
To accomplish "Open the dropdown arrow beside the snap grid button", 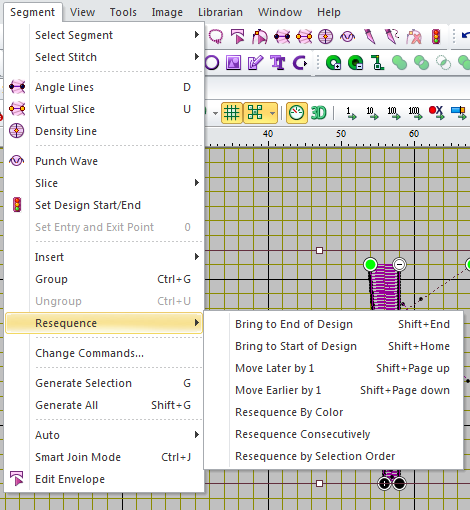I will click(272, 113).
